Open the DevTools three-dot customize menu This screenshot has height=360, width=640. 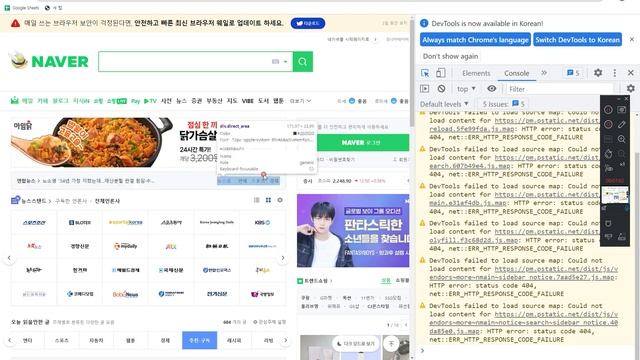pyautogui.click(x=615, y=73)
